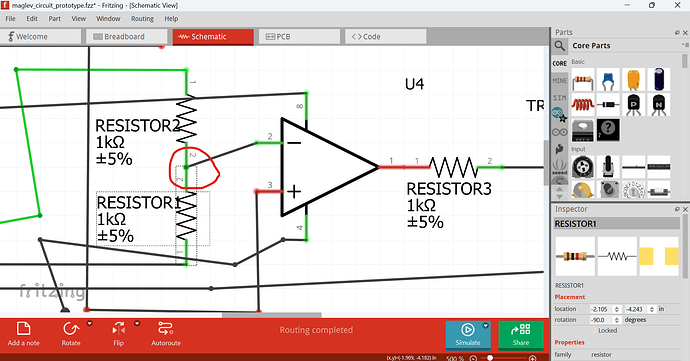
Task: Choose the yellow tantalum capacitor part
Action: pos(633,80)
